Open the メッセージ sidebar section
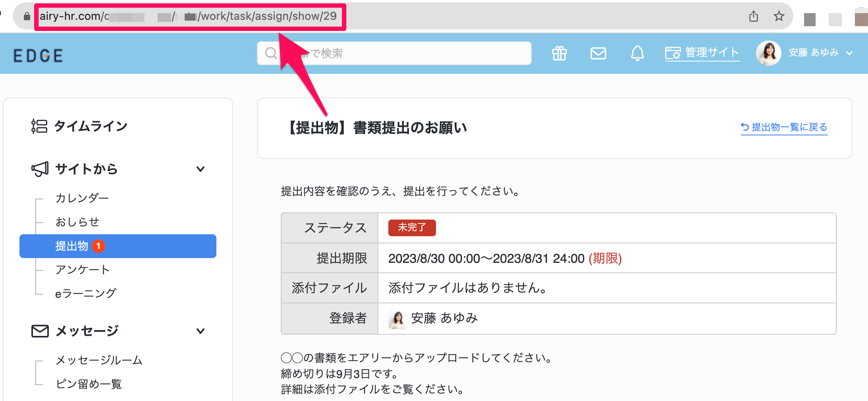 [x=87, y=331]
